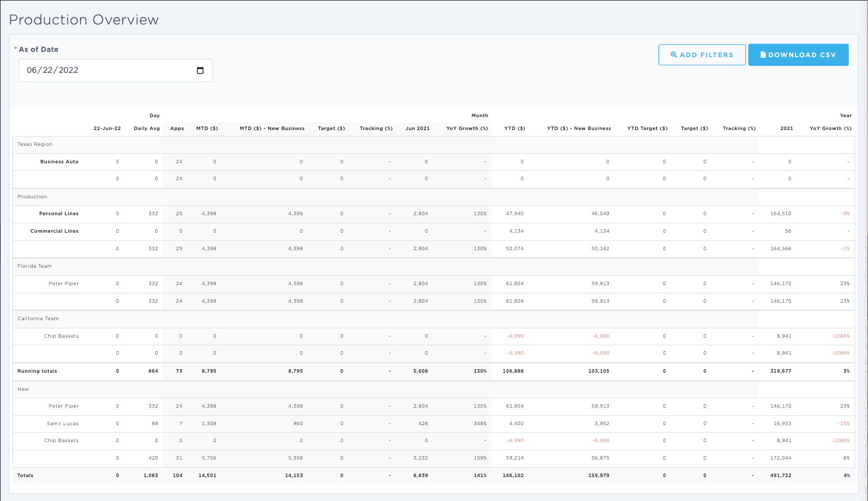Open the calendar picker icon in date field
Screen dimensions: 868x501
(x=200, y=71)
